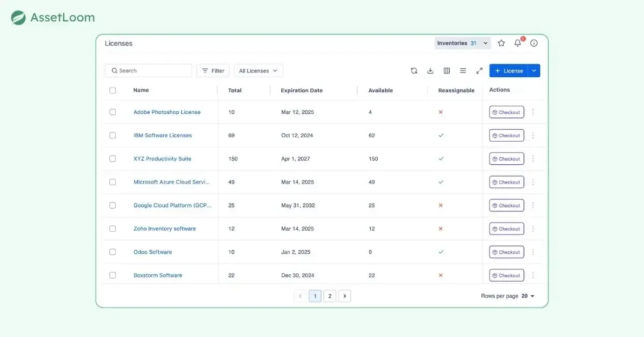This screenshot has width=644, height=337.
Task: Select the IBM Software Licenses checkbox
Action: pyautogui.click(x=113, y=135)
